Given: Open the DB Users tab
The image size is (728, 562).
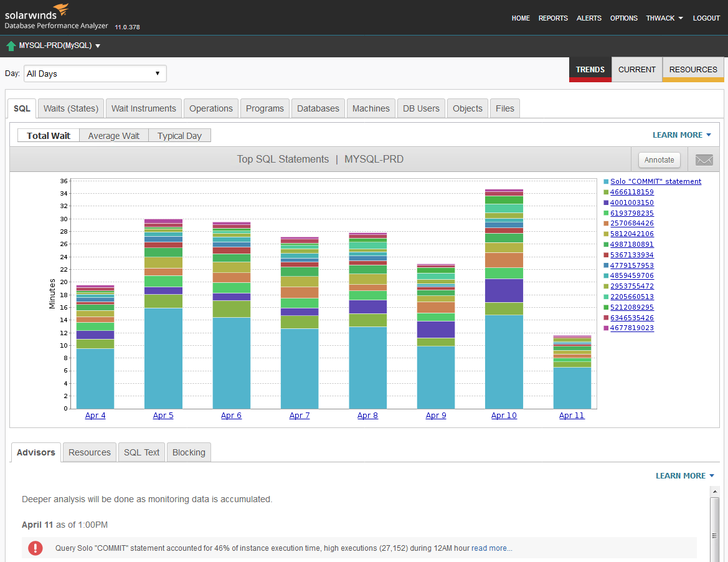Looking at the screenshot, I should click(421, 108).
